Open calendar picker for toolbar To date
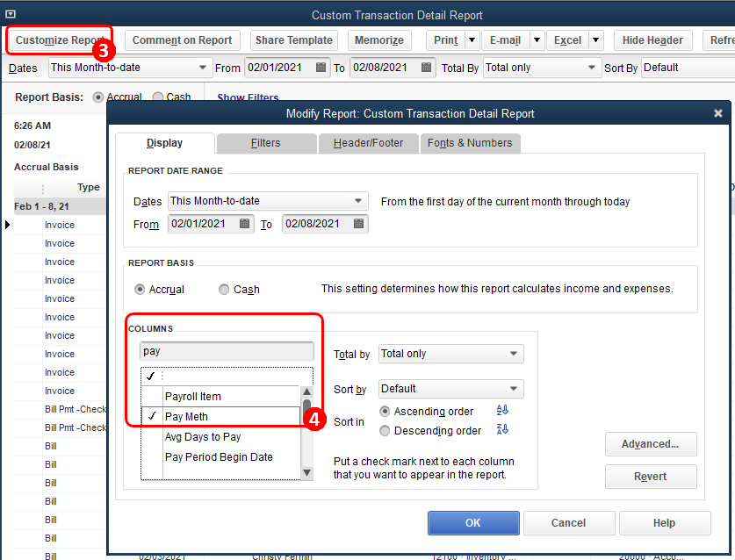This screenshot has height=560, width=735. click(x=426, y=67)
